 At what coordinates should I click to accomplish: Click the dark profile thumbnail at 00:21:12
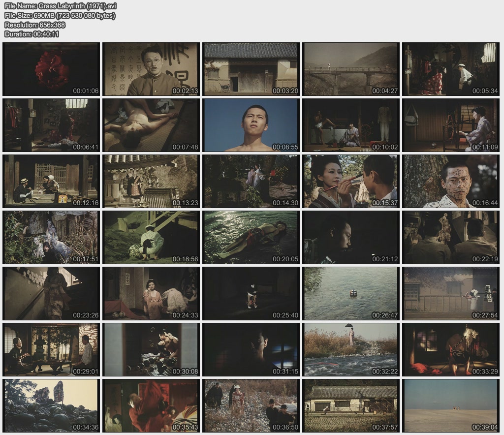tap(351, 237)
